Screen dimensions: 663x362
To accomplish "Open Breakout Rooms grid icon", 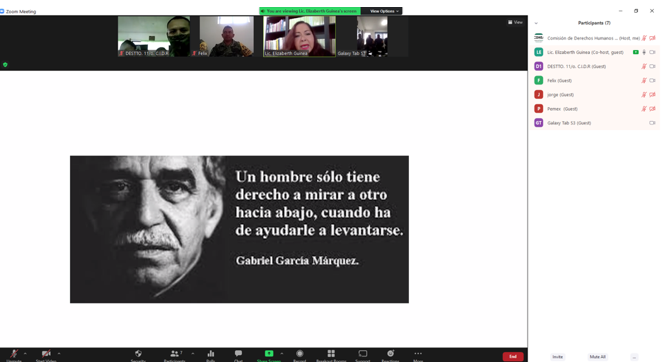I will [x=332, y=354].
